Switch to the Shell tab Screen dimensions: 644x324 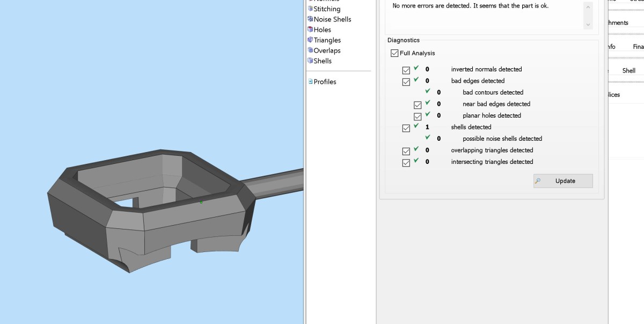pos(628,70)
